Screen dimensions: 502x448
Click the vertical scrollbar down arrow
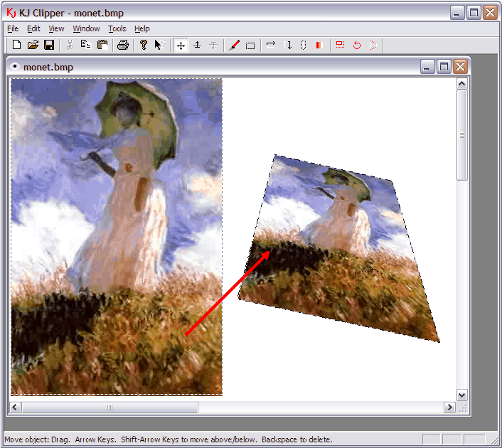coord(461,395)
